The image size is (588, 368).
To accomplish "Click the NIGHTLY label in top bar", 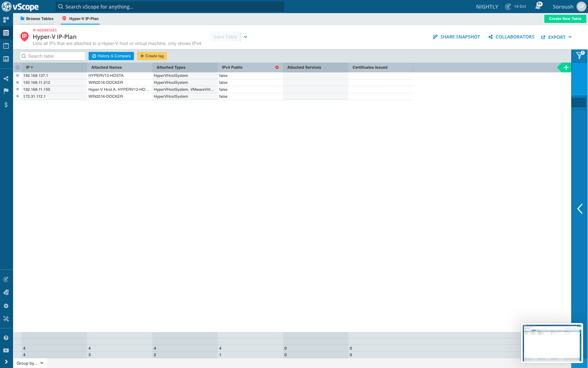I will pyautogui.click(x=487, y=7).
